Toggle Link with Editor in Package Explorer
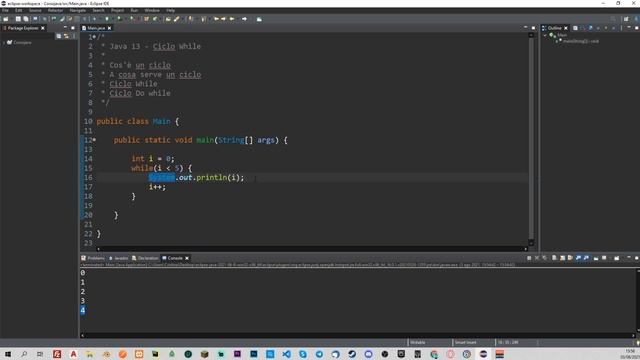 tap(67, 36)
